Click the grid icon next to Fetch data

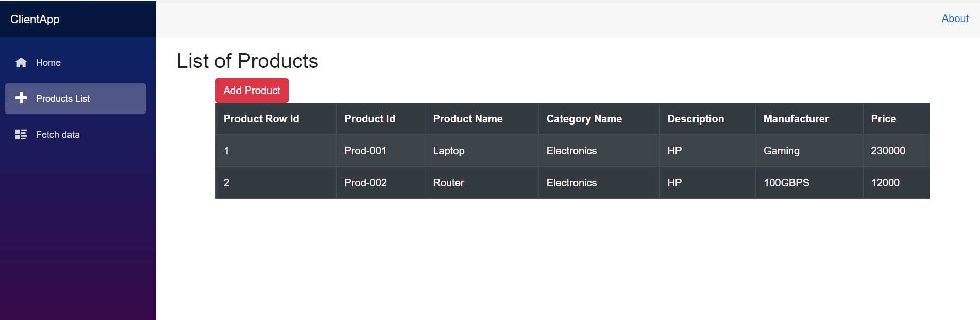pos(21,134)
